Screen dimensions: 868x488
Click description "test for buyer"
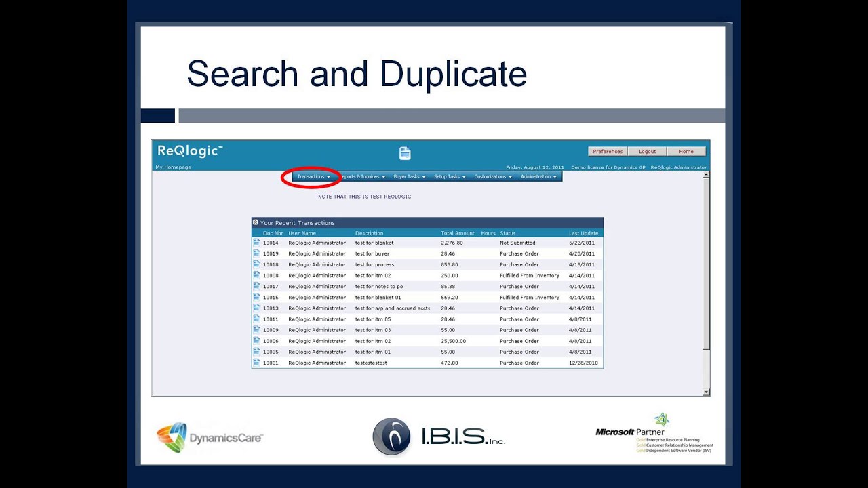tap(372, 253)
